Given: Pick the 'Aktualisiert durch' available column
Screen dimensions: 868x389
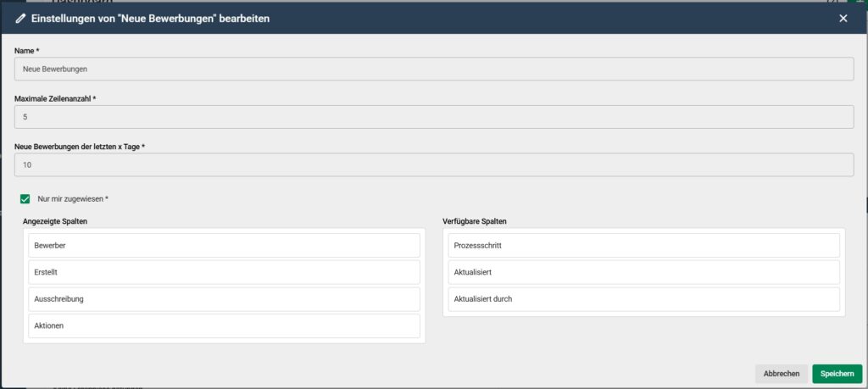Looking at the screenshot, I should pos(644,299).
